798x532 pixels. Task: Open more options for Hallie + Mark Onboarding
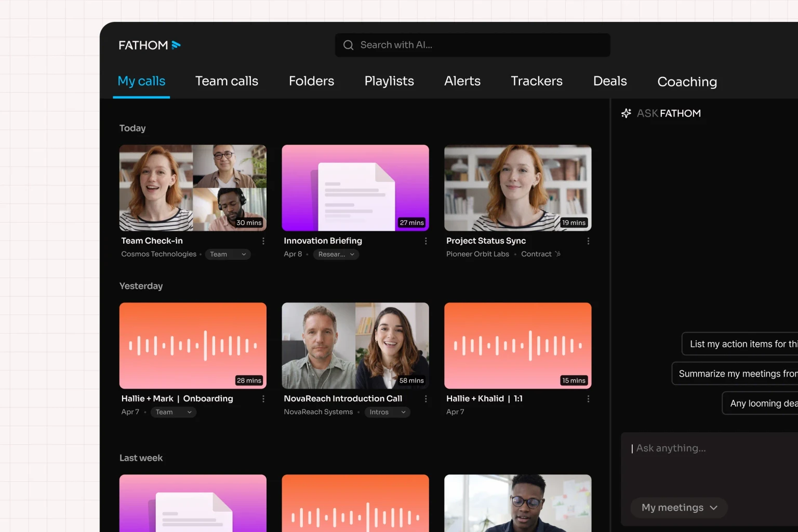point(263,399)
